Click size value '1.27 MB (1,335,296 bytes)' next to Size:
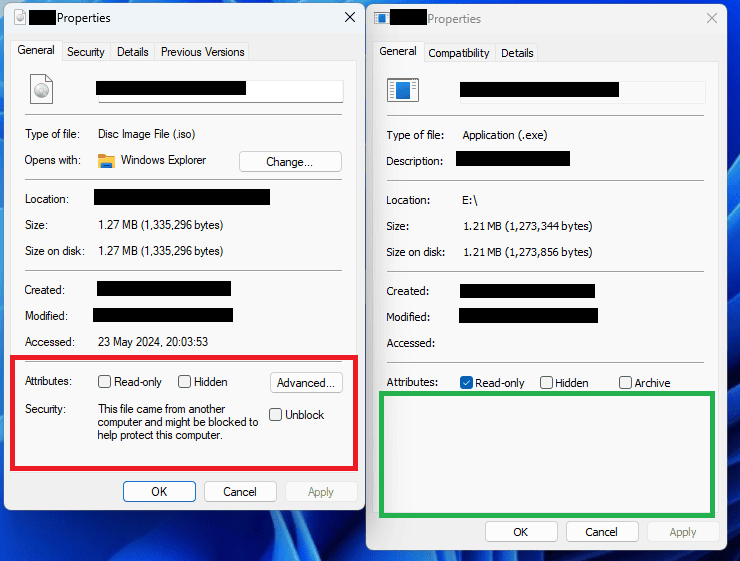The width and height of the screenshot is (740, 561). tap(160, 225)
